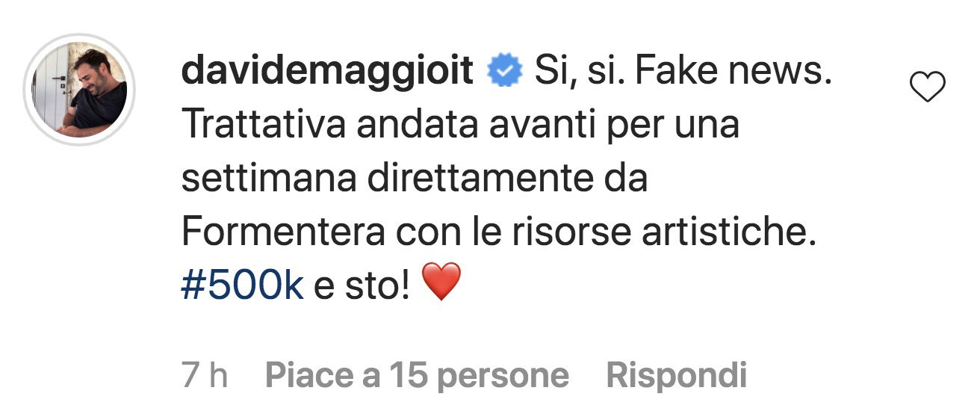This screenshot has height=420, width=980.
Task: Open davidemaggioit's profile picture
Action: coord(79,89)
